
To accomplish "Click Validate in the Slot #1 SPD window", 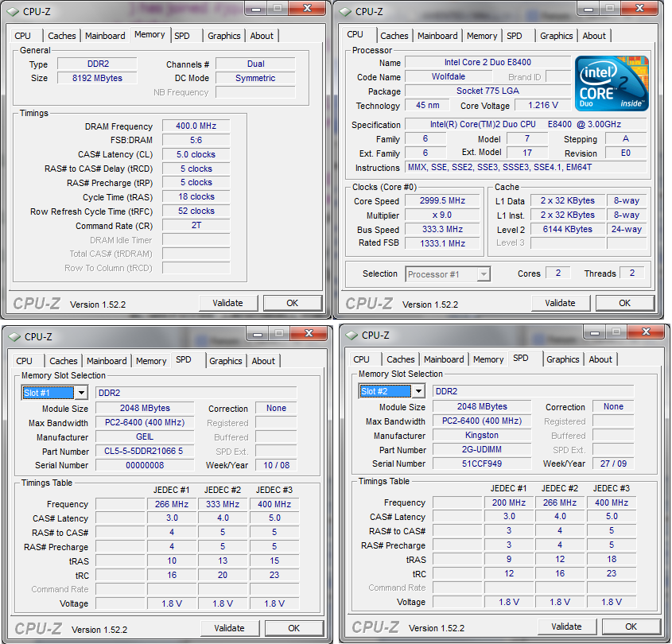I will point(230,628).
